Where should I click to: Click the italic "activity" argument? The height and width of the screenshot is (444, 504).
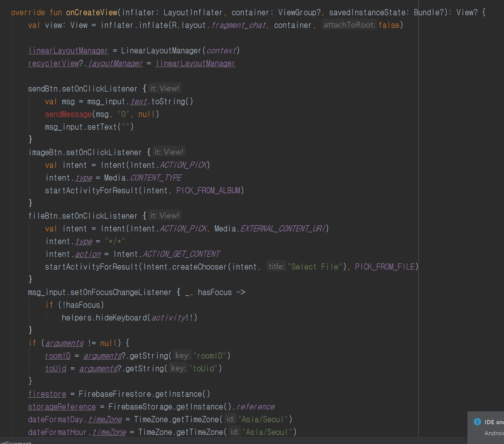click(x=169, y=318)
